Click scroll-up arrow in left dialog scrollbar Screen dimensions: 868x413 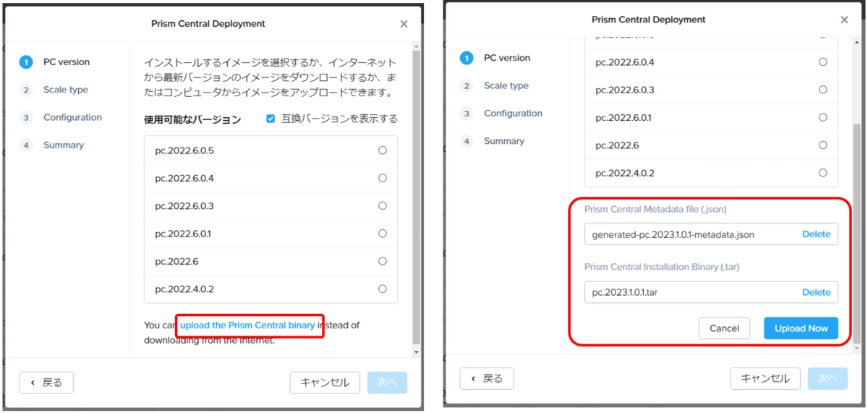416,46
